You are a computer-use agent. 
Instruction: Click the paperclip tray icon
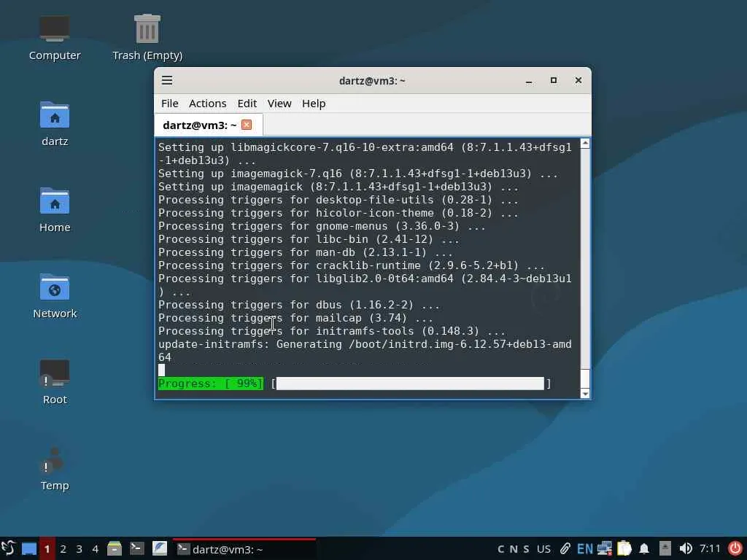[565, 548]
